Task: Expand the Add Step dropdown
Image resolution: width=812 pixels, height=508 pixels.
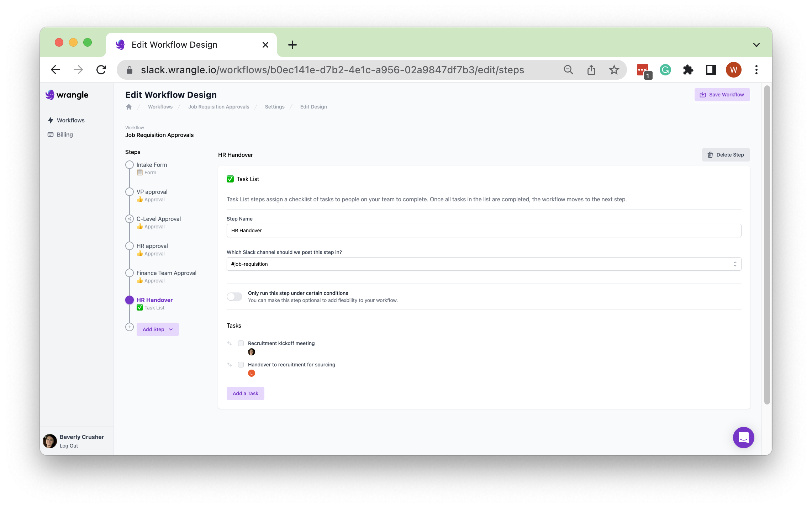Action: (x=158, y=329)
